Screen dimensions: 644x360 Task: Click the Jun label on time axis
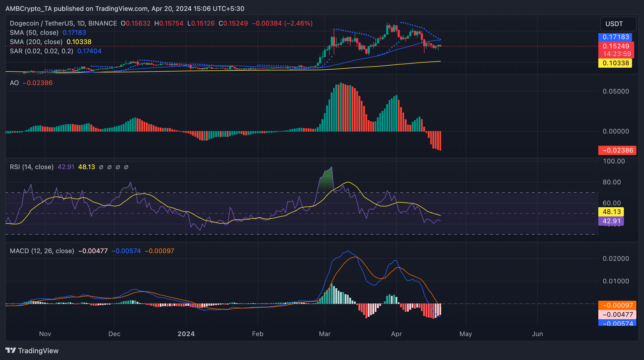pyautogui.click(x=537, y=334)
